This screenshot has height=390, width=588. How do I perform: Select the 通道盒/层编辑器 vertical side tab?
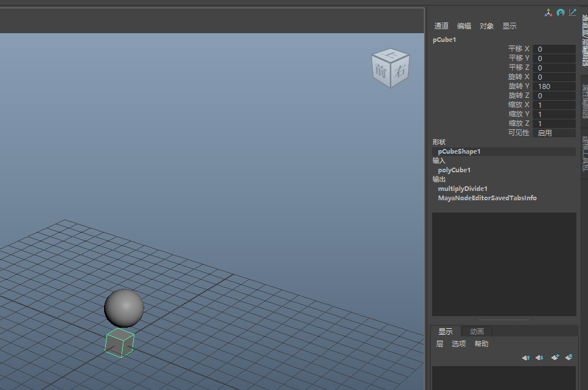coord(585,40)
